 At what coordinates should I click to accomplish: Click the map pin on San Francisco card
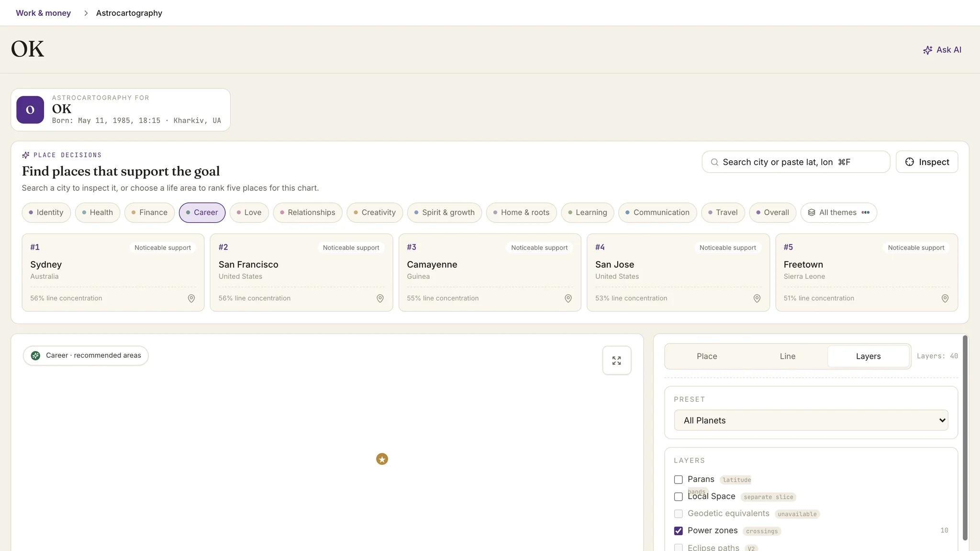point(380,298)
